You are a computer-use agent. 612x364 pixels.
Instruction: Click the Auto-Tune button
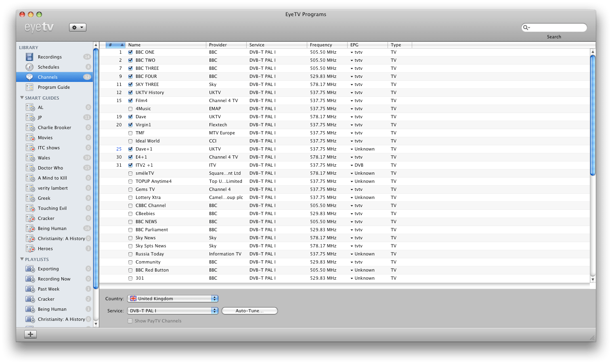coord(249,311)
